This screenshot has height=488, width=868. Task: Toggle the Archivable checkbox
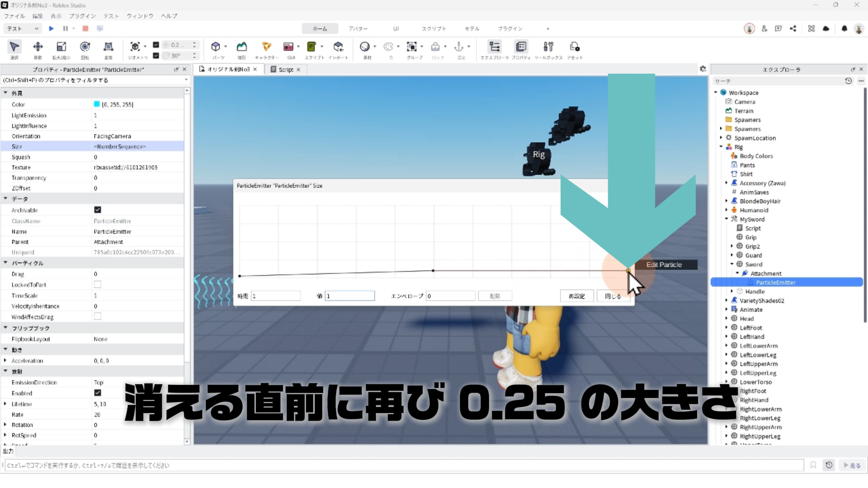pyautogui.click(x=98, y=210)
